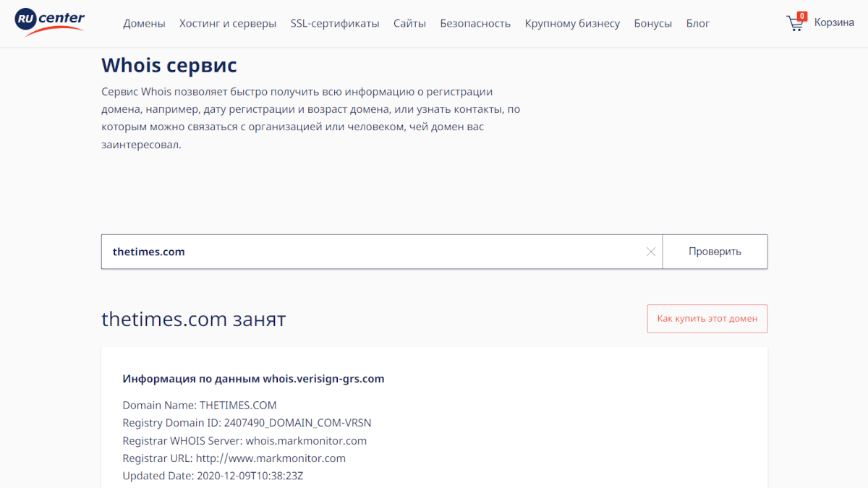Open the Безопасность menu item
This screenshot has height=488, width=868.
pos(475,23)
